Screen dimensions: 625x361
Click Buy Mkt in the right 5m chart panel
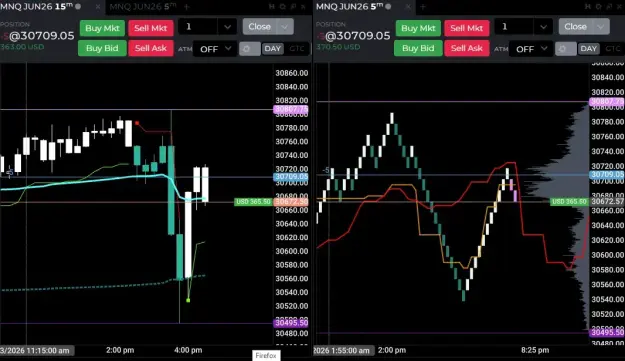click(x=418, y=28)
